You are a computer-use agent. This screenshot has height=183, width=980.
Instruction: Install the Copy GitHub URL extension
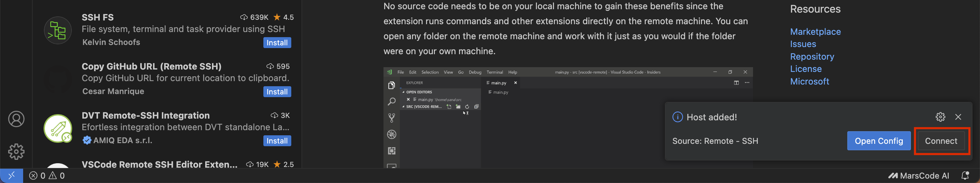[277, 92]
